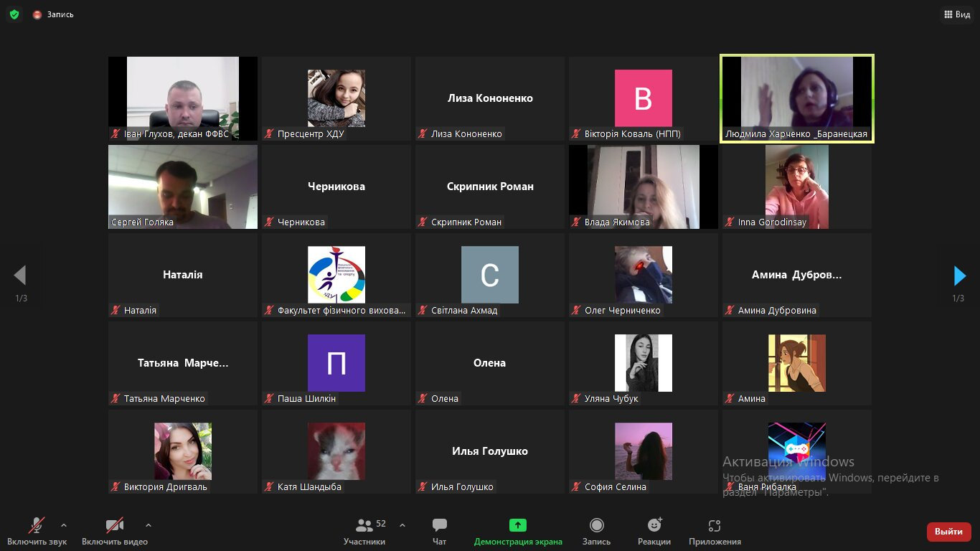The width and height of the screenshot is (980, 551).
Task: Select the Илья Голушко participant tile
Action: (490, 451)
